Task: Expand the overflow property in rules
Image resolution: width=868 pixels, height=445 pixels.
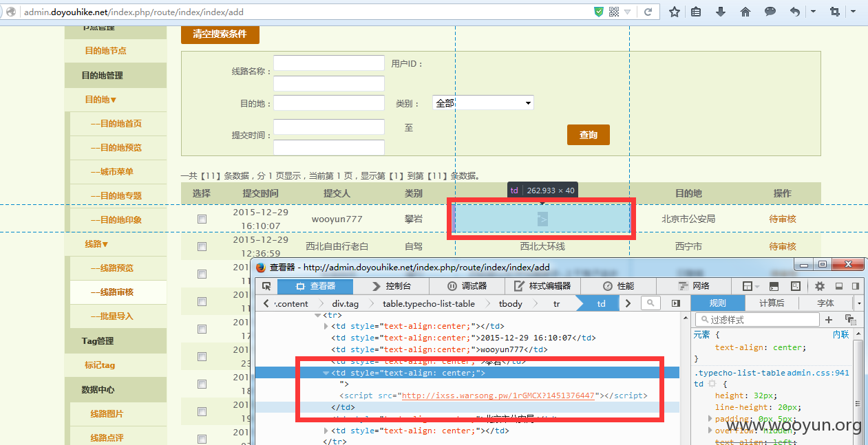Action: point(710,431)
